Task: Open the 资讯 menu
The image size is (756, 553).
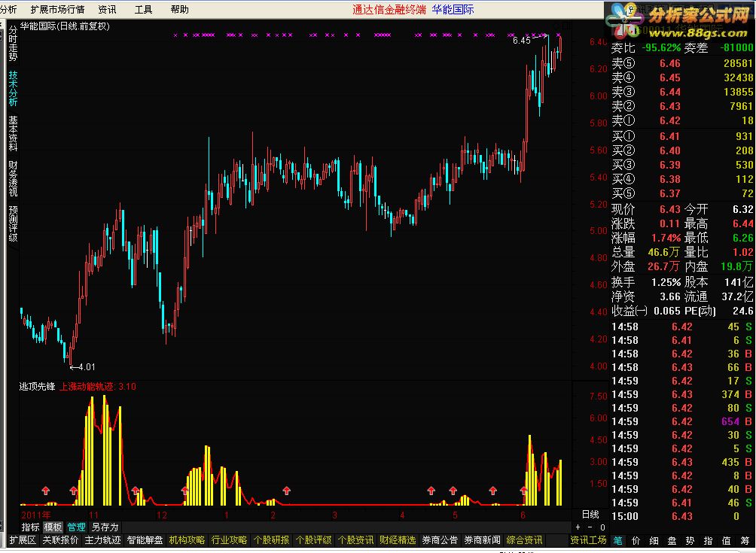Action: point(107,9)
